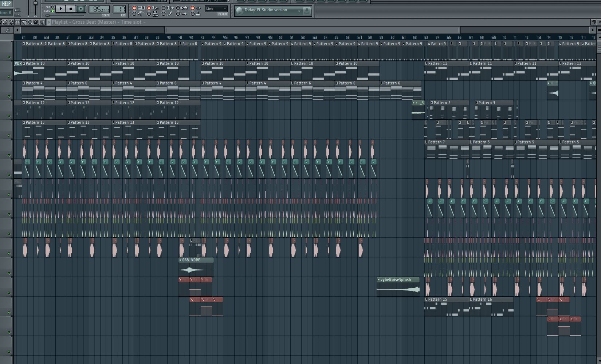Select the Pattern 7 clip
Screen dimensions: 601x364
[x=447, y=149]
